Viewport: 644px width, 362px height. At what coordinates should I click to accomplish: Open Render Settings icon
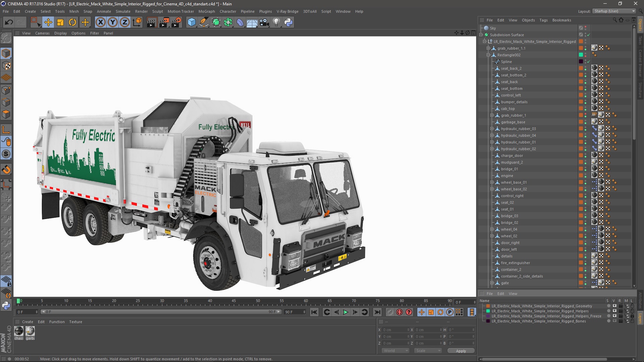click(176, 22)
